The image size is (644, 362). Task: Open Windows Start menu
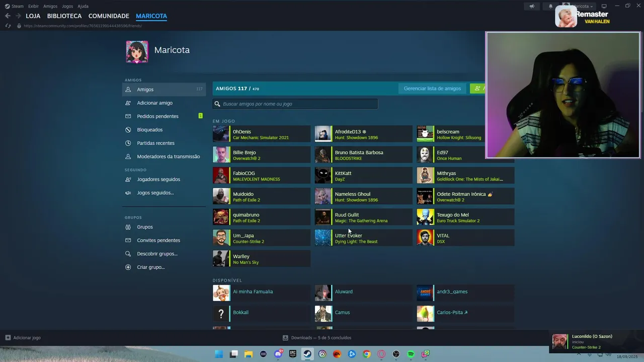(x=219, y=354)
